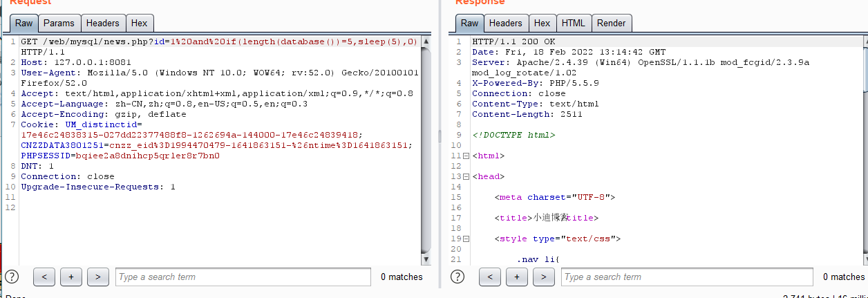Collapse the <style> fold marker
Viewport: 868px width, 298px height.
pyautogui.click(x=466, y=239)
